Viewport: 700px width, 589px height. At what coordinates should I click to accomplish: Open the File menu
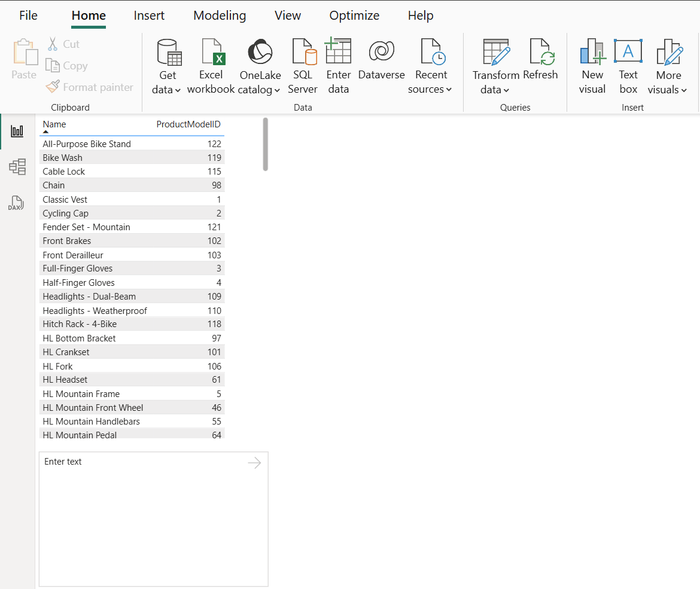pyautogui.click(x=28, y=16)
